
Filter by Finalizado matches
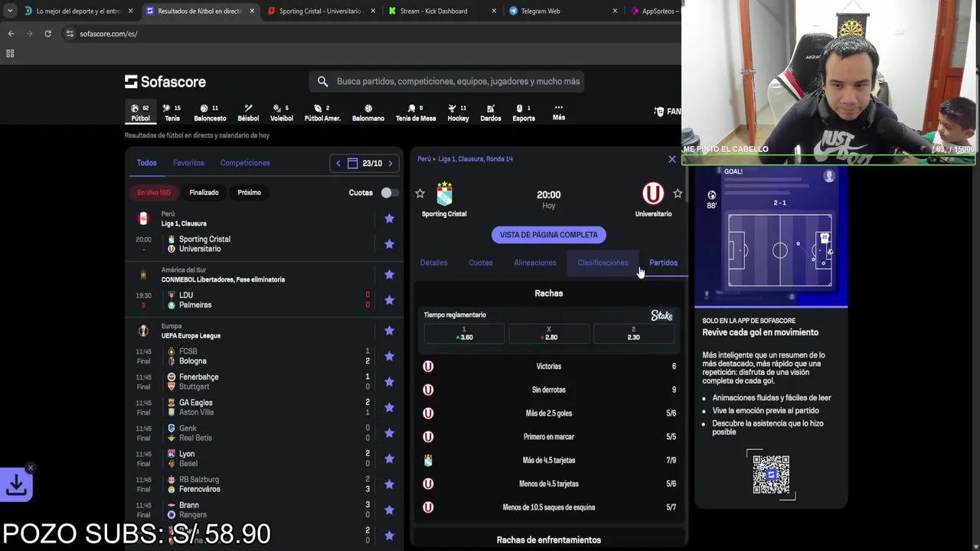204,193
